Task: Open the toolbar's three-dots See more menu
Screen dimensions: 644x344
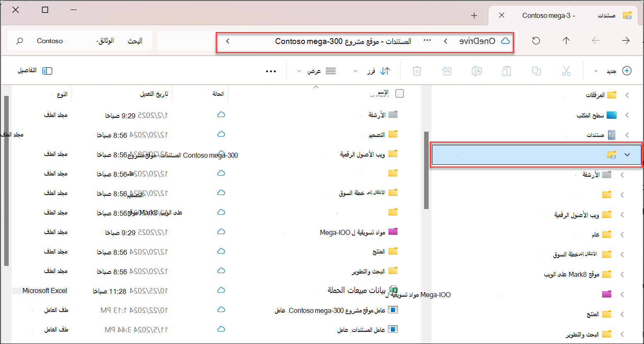Action: [x=271, y=71]
